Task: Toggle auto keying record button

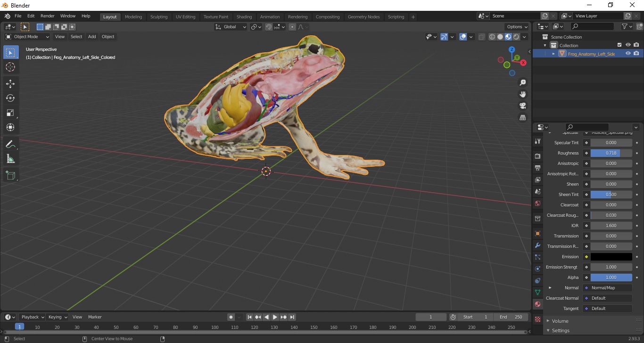Action: click(231, 317)
